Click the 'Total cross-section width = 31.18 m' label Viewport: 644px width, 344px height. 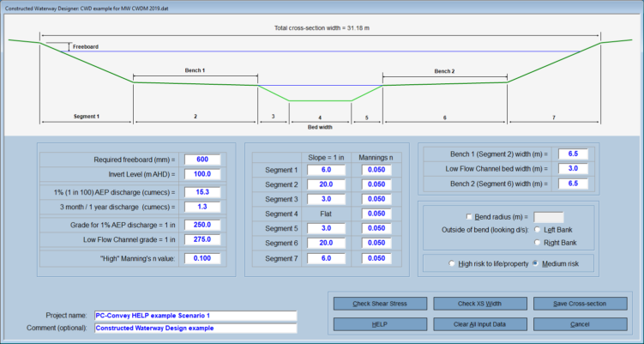coord(322,28)
